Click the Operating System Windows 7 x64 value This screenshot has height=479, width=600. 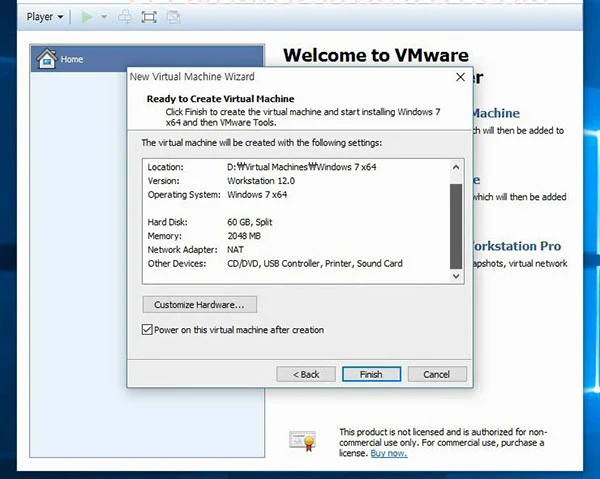(x=257, y=194)
